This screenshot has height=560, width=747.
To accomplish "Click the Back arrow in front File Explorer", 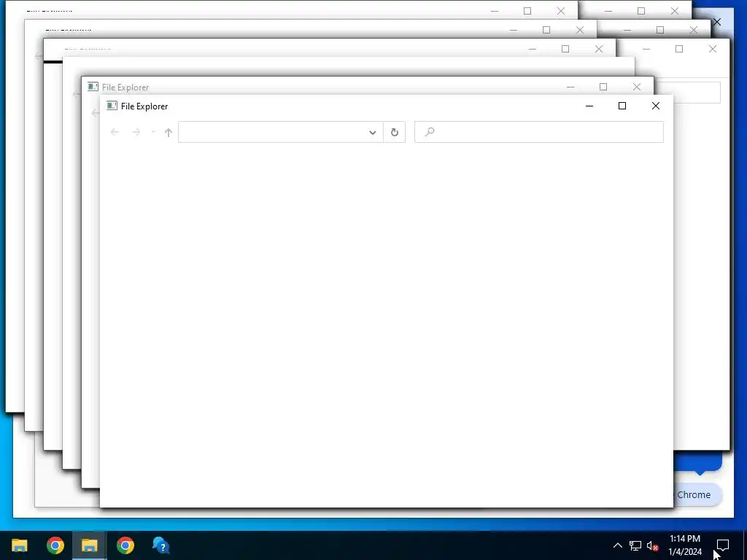I will pos(115,133).
